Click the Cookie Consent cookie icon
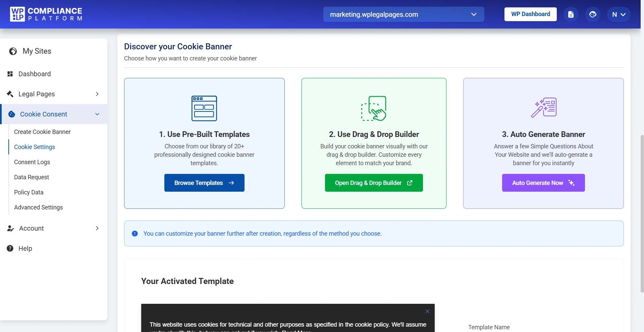644x332 pixels. tap(12, 114)
